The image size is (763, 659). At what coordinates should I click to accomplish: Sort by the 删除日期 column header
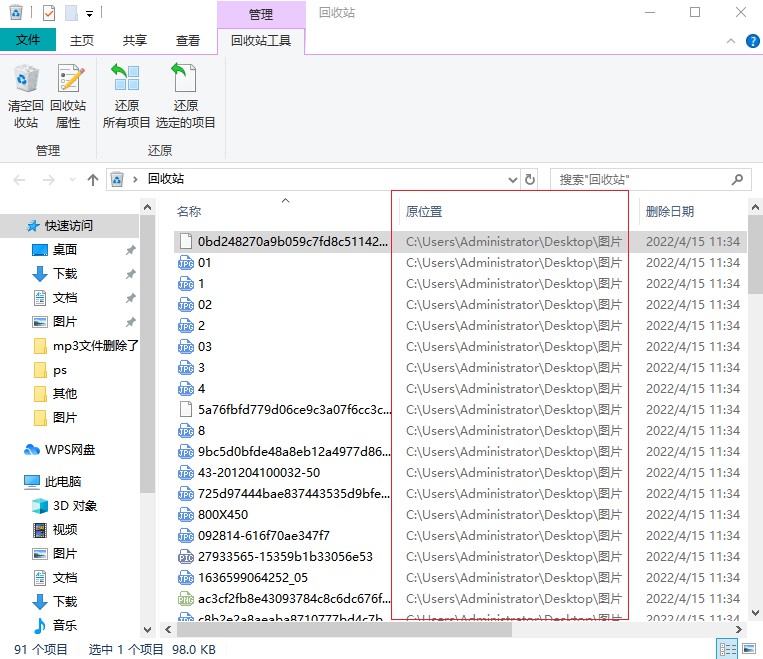tap(670, 211)
